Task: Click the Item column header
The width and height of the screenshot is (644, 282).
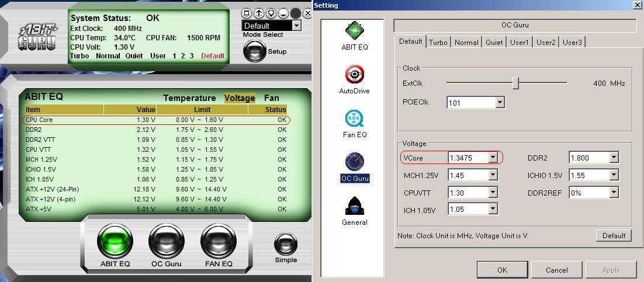Action: click(64, 110)
